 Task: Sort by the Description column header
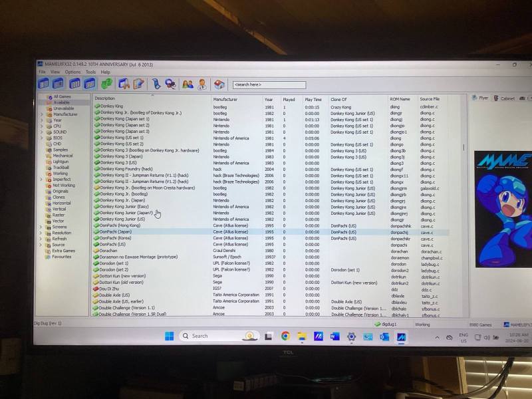pos(152,98)
